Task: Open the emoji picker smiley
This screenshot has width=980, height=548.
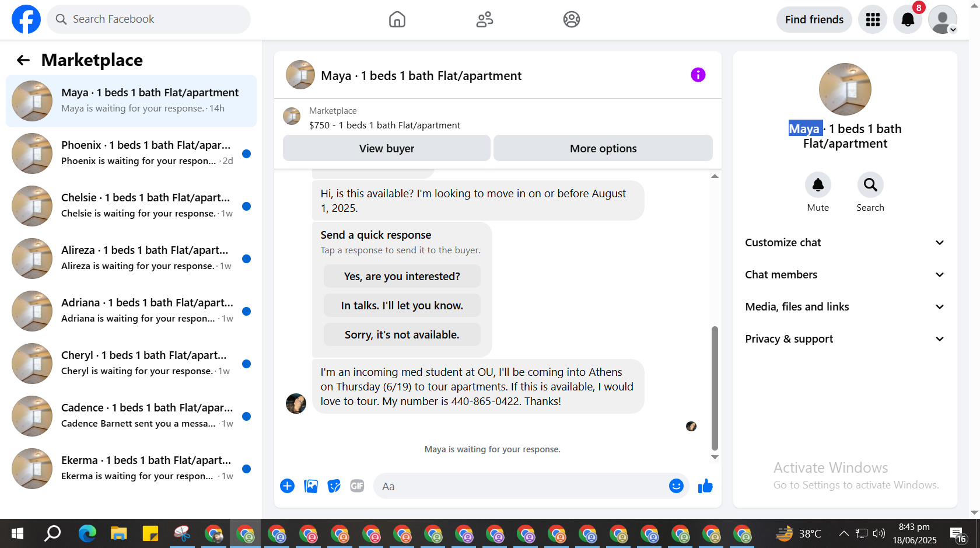Action: 676,486
